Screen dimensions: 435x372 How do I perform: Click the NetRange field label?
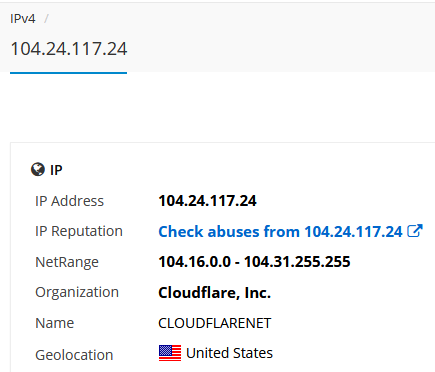pos(67,262)
